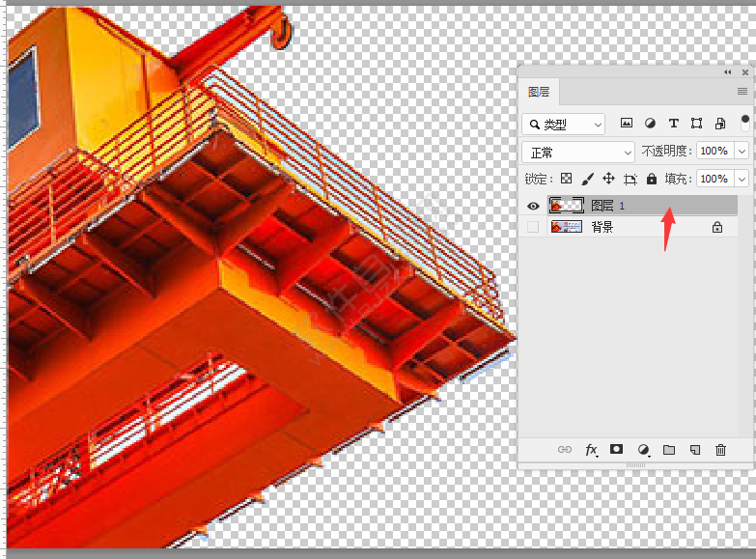
Task: Select the 背景 layer thumbnail
Action: point(567,227)
